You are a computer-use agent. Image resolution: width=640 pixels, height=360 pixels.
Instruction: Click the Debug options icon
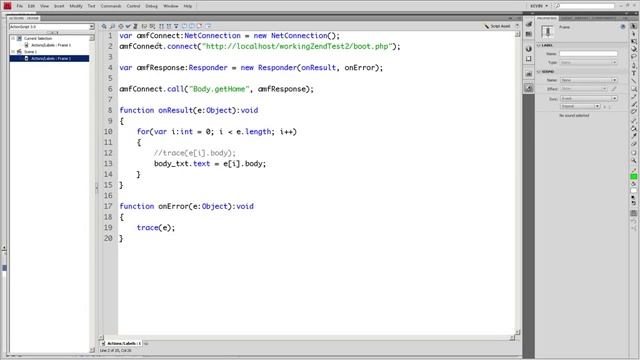coord(152,26)
